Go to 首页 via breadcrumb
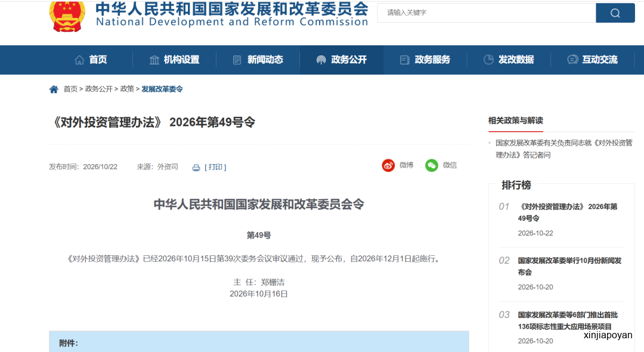 [x=70, y=89]
